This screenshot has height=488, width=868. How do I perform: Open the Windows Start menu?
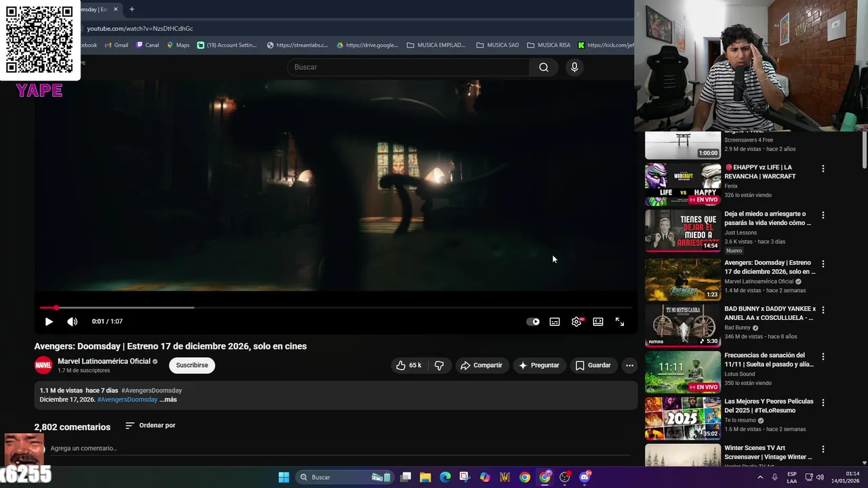283,477
